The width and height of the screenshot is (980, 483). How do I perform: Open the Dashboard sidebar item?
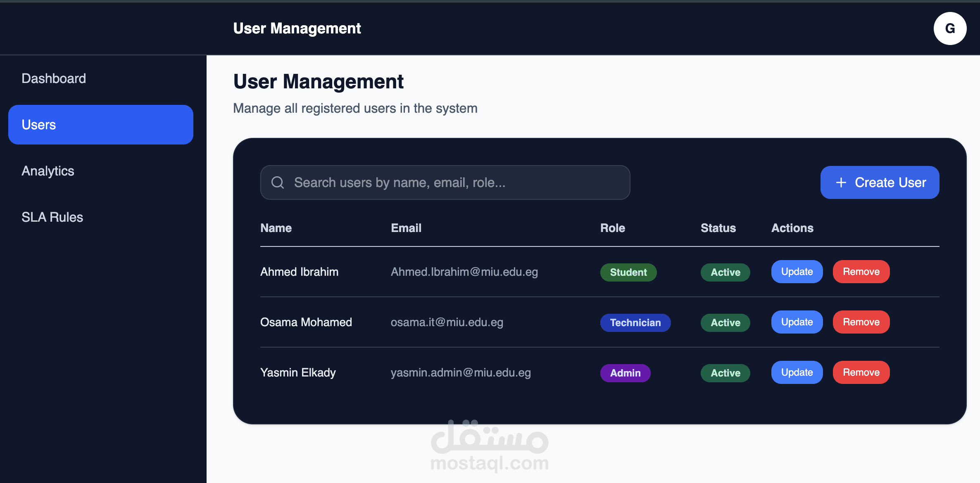[54, 78]
